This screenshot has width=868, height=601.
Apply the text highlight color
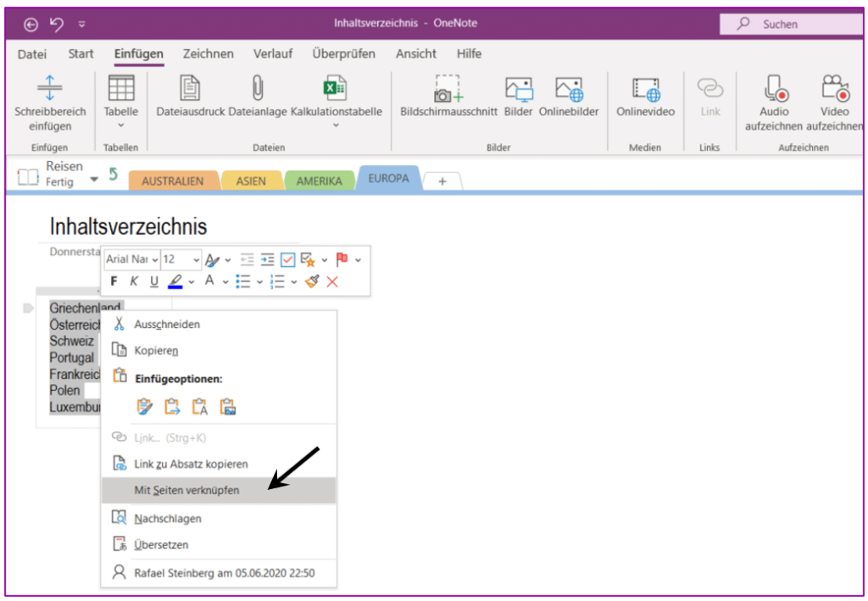pyautogui.click(x=175, y=281)
